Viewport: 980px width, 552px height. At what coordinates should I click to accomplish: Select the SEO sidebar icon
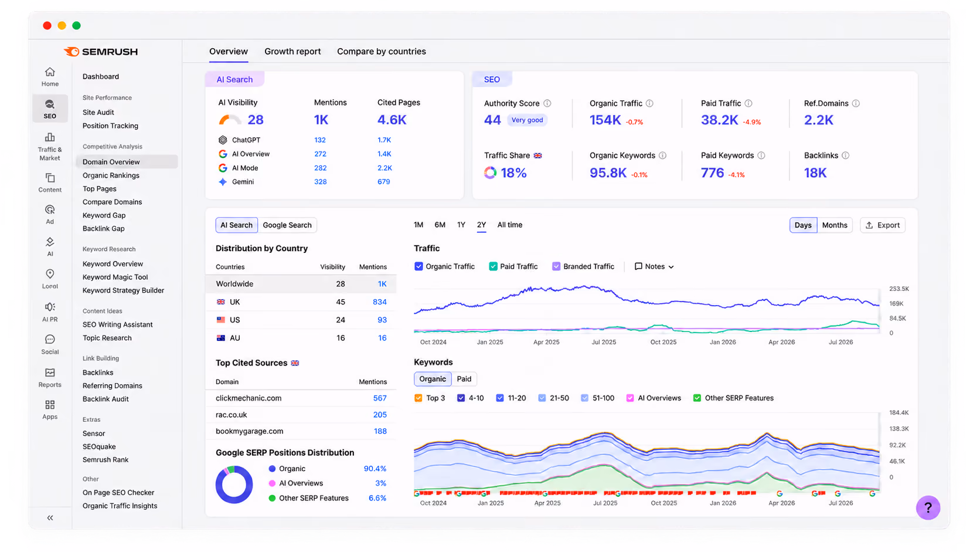(50, 104)
